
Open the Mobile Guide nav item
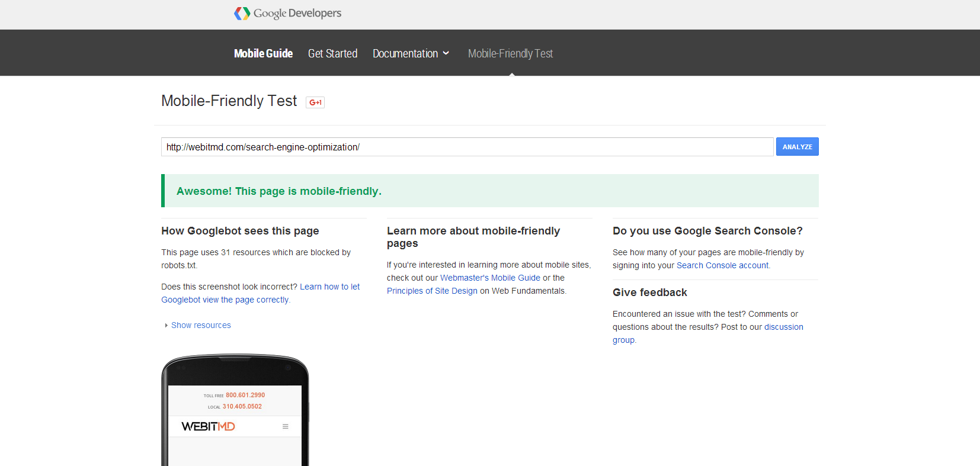[263, 53]
